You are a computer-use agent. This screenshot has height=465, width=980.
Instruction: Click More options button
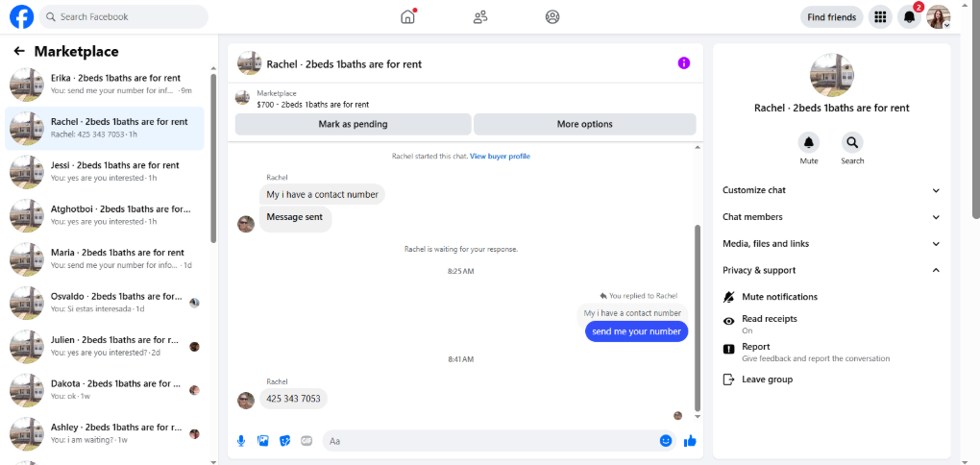(x=584, y=124)
